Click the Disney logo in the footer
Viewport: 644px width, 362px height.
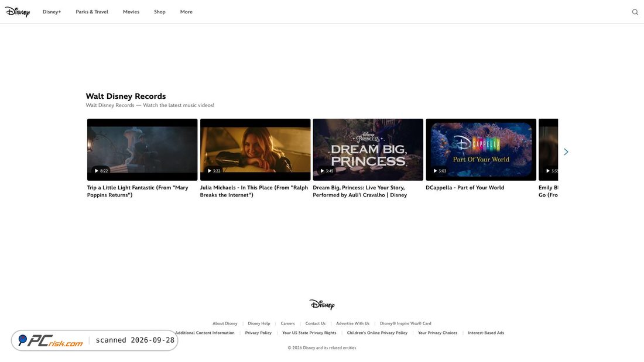point(322,305)
